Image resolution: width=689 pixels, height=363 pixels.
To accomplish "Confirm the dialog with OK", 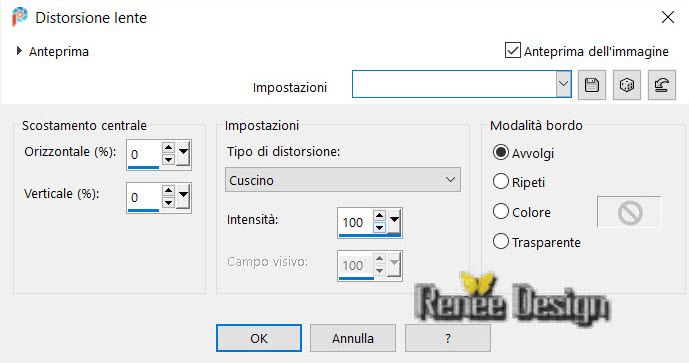I will click(x=259, y=338).
